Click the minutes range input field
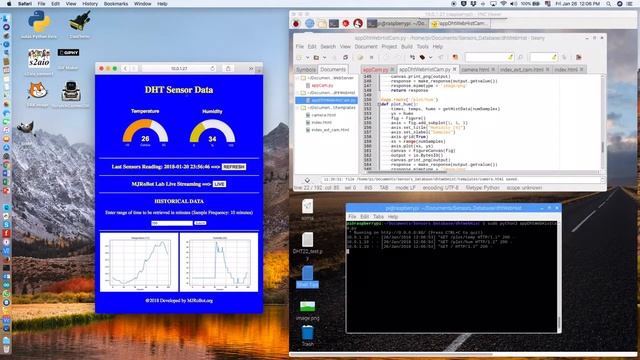This screenshot has width=640, height=360. (172, 223)
